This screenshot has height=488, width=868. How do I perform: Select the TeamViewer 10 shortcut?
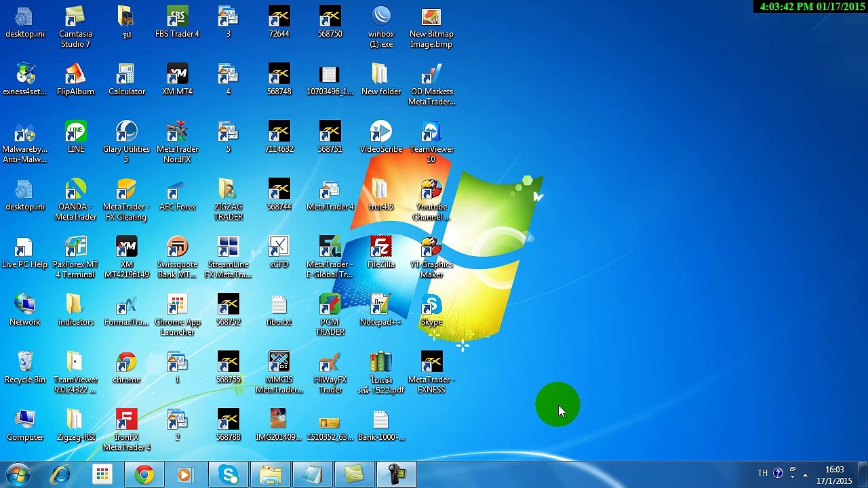tap(431, 142)
